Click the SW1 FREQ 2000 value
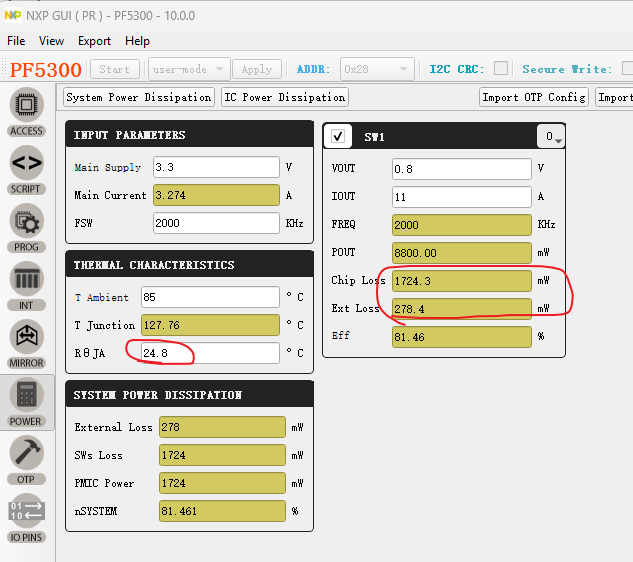 click(462, 225)
